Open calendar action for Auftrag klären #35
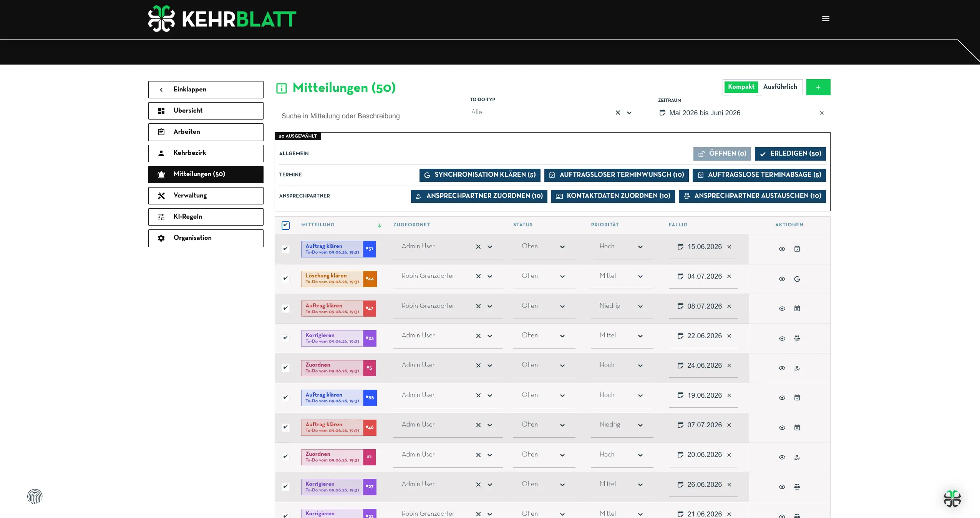The image size is (980, 518). pyautogui.click(x=797, y=397)
